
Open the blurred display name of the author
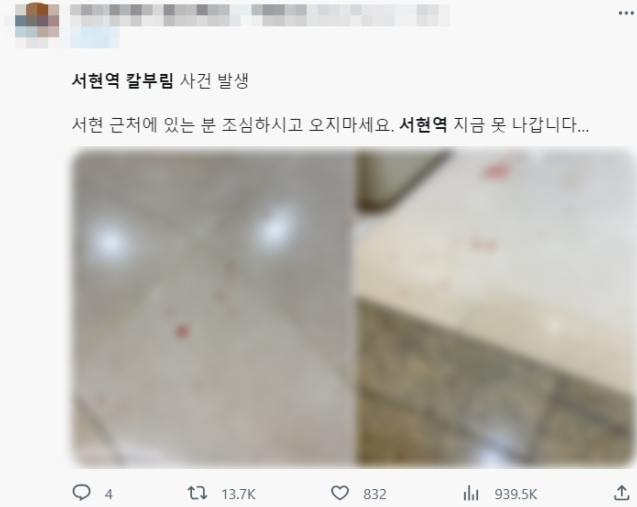click(259, 15)
